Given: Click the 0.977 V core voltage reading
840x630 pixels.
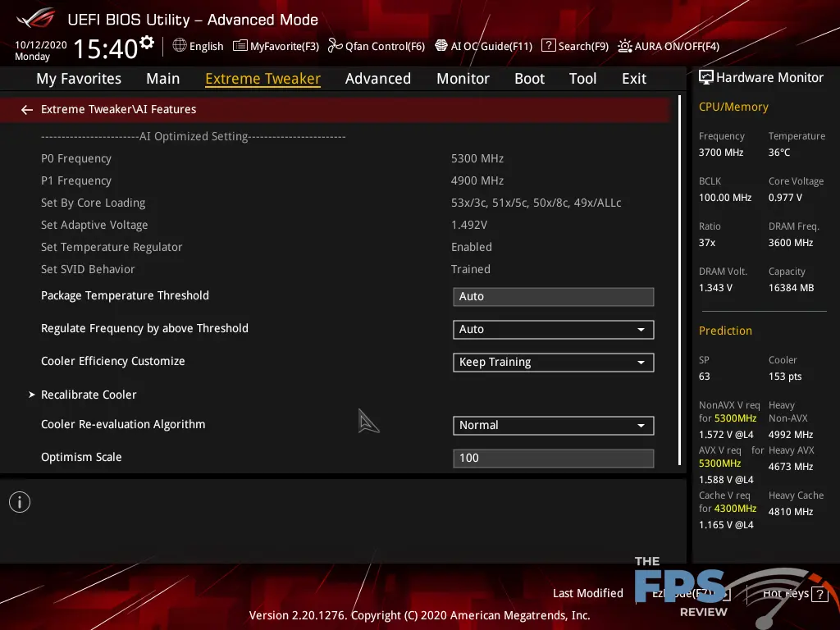Looking at the screenshot, I should [x=785, y=198].
